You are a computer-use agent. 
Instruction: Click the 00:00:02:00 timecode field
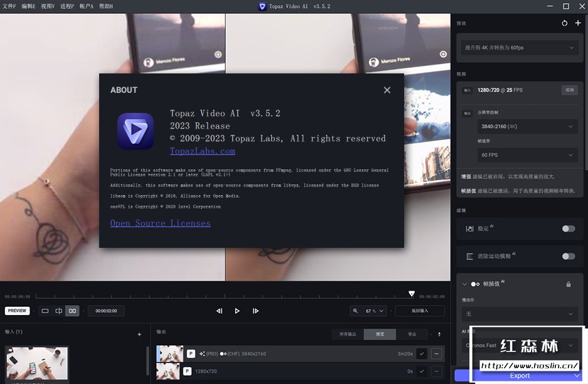(x=106, y=311)
